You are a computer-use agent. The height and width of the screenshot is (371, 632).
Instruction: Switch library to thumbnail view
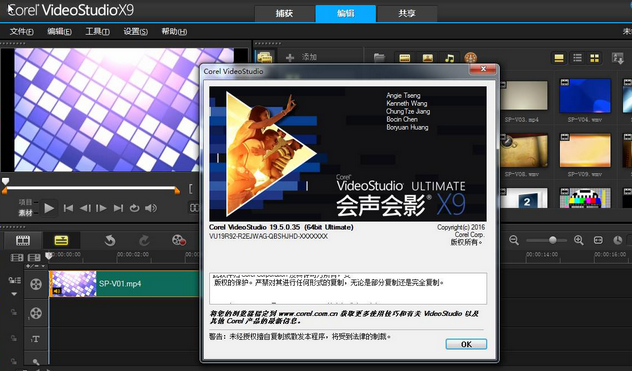[595, 58]
